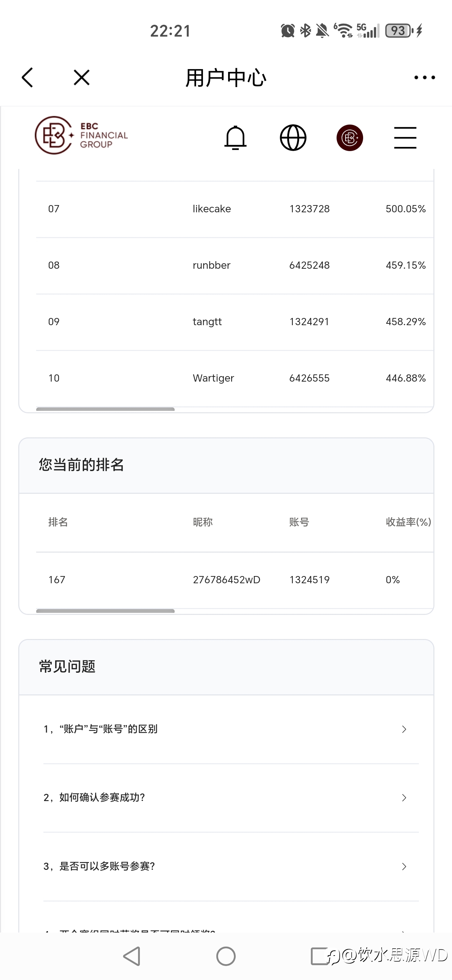Open language selection globe icon
This screenshot has width=452, height=980.
tap(293, 137)
